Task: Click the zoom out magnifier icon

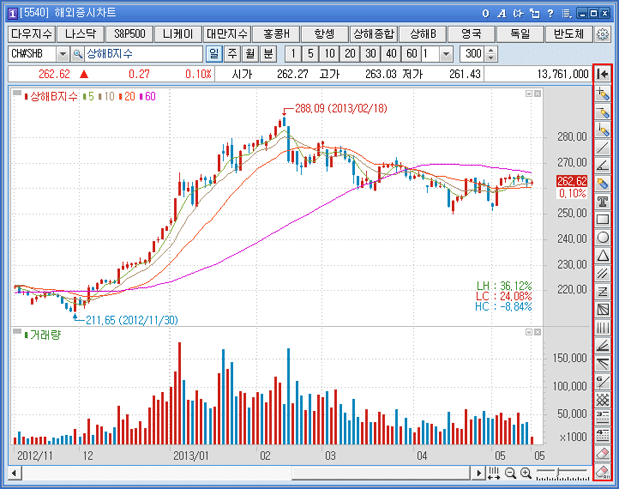Action: pyautogui.click(x=511, y=473)
